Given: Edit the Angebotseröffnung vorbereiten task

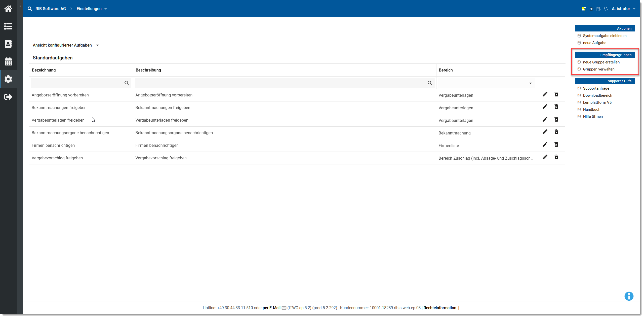Looking at the screenshot, I should point(545,94).
